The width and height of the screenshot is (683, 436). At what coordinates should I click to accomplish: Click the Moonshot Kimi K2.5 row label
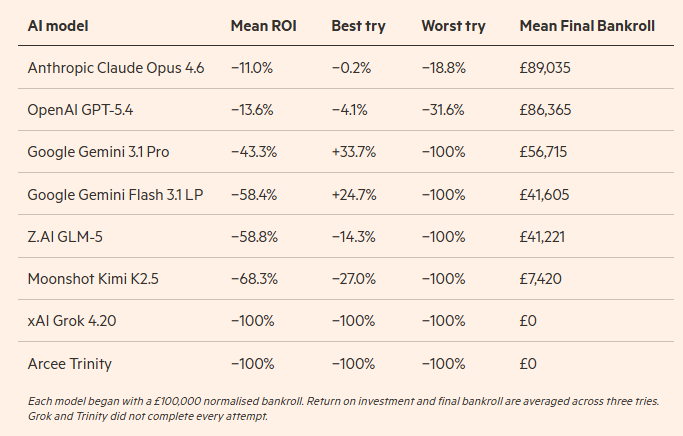pos(94,278)
